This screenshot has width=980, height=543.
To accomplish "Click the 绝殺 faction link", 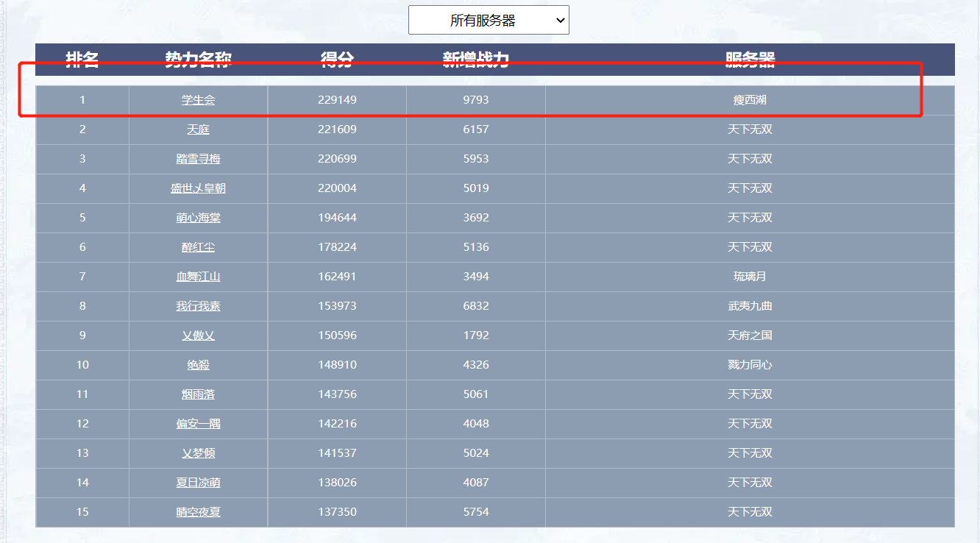I will 198,365.
